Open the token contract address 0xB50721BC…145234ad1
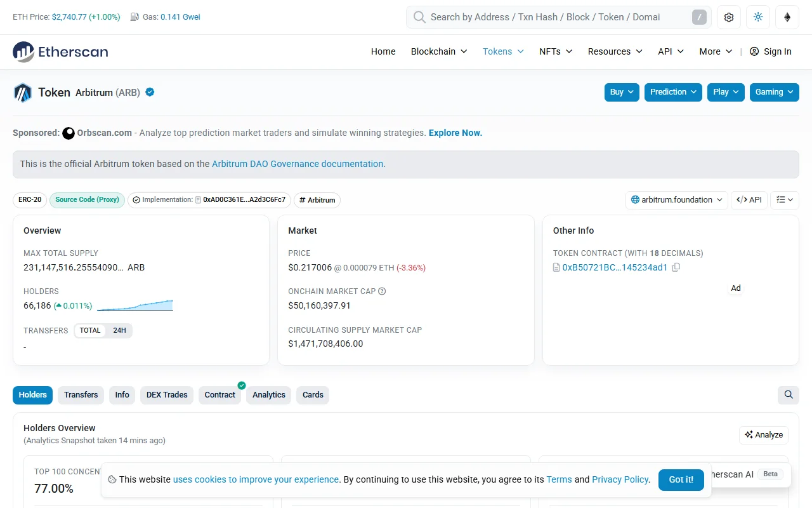Screen dimensions: 812x508 click(x=615, y=267)
